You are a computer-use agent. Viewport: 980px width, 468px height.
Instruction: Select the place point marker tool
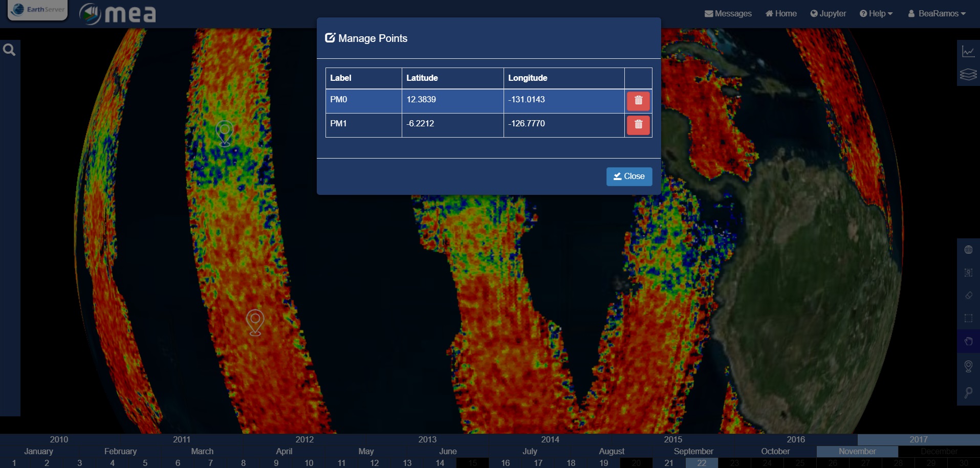point(968,366)
